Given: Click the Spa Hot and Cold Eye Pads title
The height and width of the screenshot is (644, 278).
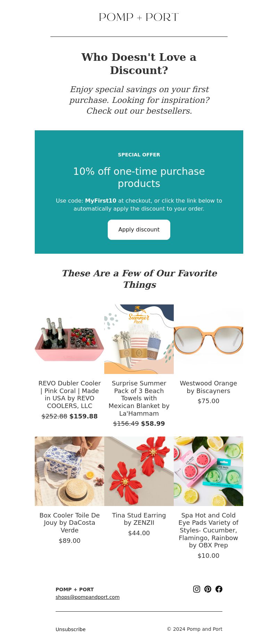Looking at the screenshot, I should [208, 530].
